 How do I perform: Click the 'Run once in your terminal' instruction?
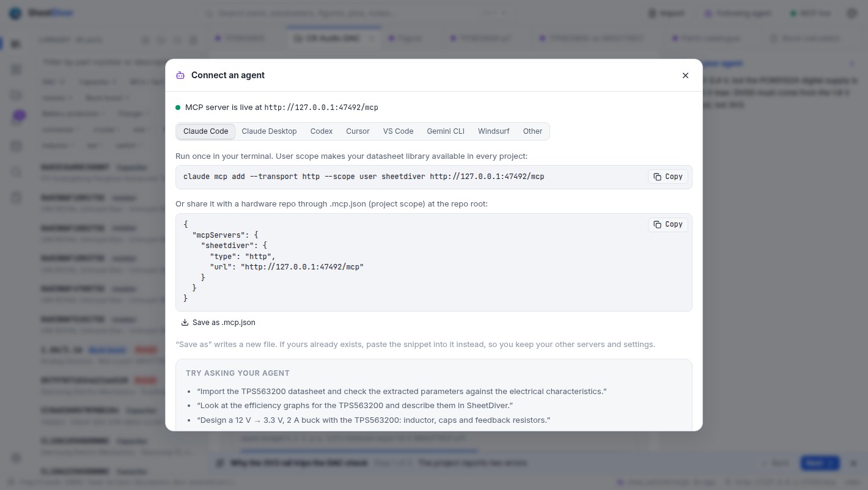[x=351, y=156]
